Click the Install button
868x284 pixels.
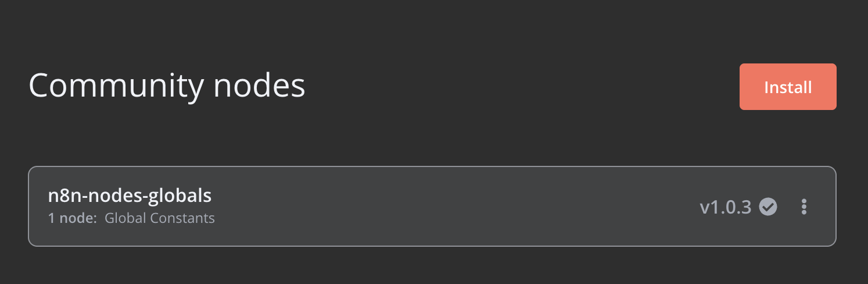point(788,87)
